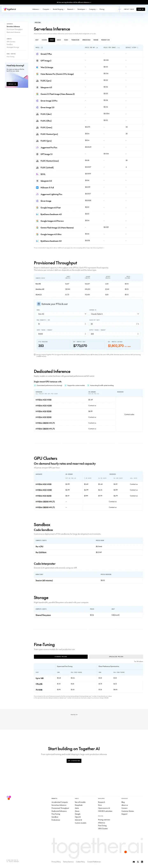Click the Sign In button
Screen dimensions: 148x868
click(141, 9)
